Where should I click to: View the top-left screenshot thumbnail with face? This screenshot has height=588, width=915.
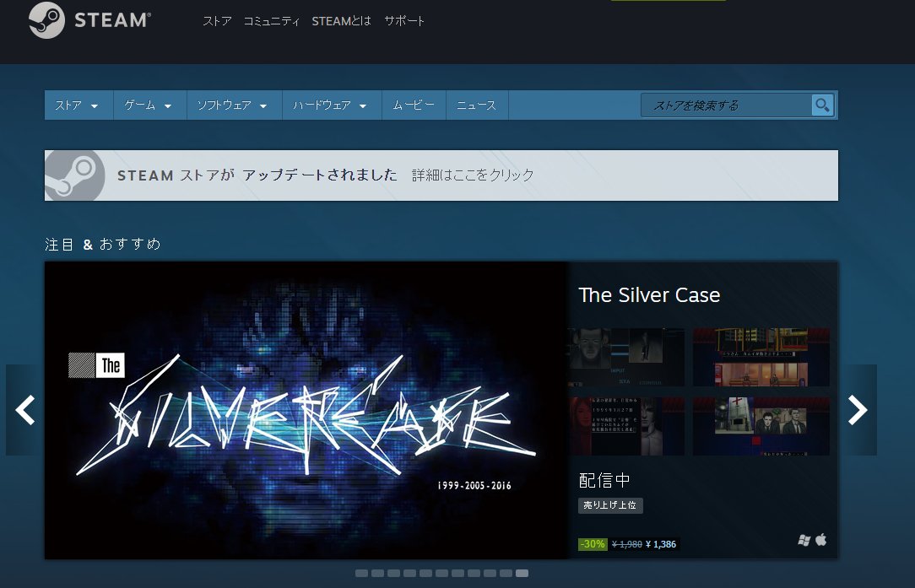click(x=626, y=357)
